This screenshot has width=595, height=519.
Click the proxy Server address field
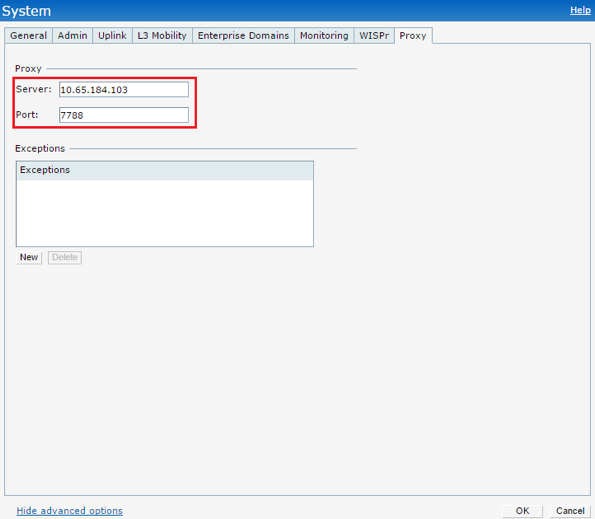[x=124, y=90]
